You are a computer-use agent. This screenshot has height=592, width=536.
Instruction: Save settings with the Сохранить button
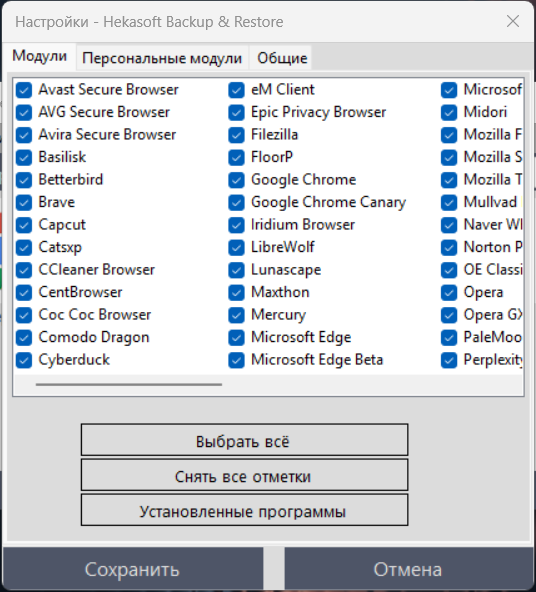point(132,569)
